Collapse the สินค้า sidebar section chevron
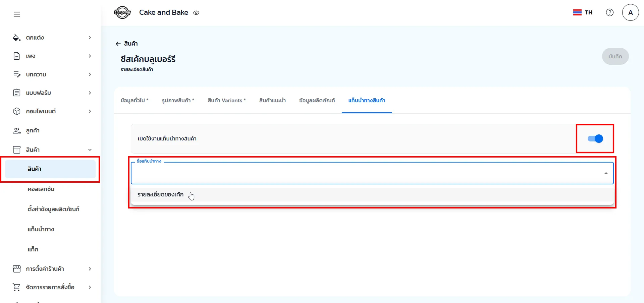This screenshot has width=644, height=303. (90, 150)
